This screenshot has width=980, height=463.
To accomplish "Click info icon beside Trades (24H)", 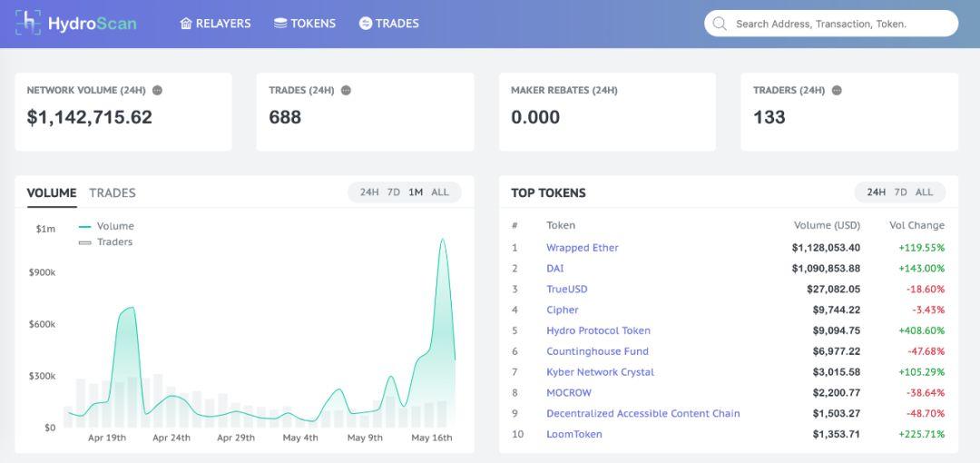I will 346,90.
